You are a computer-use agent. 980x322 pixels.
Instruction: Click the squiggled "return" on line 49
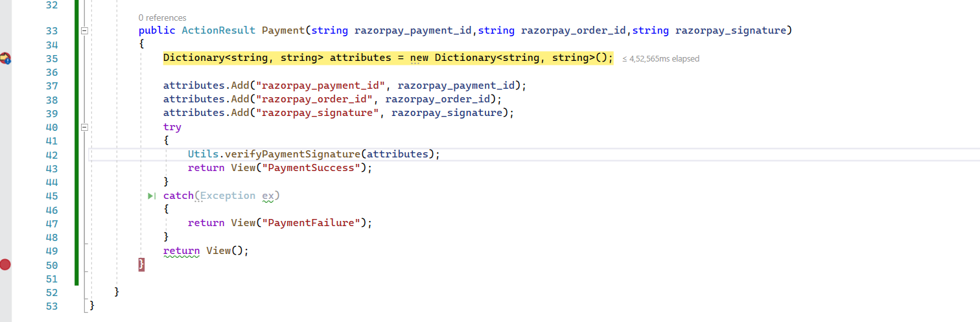tap(181, 251)
